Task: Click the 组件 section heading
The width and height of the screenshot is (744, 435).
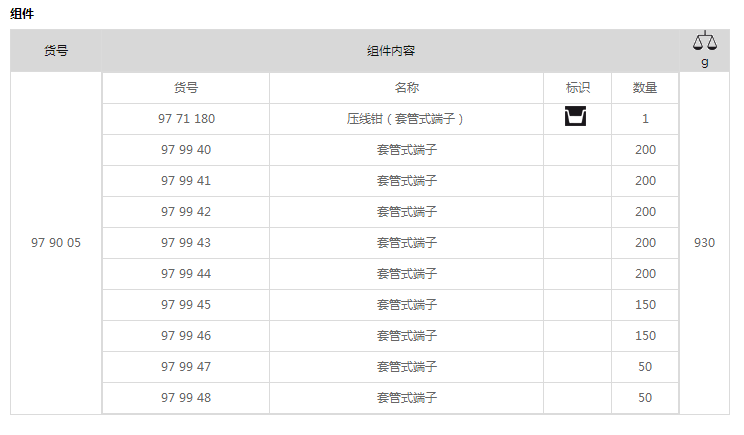Action: click(22, 14)
